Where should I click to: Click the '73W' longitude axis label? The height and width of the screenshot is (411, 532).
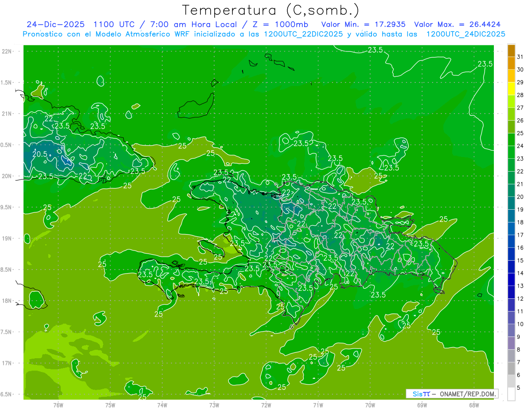[214, 405]
